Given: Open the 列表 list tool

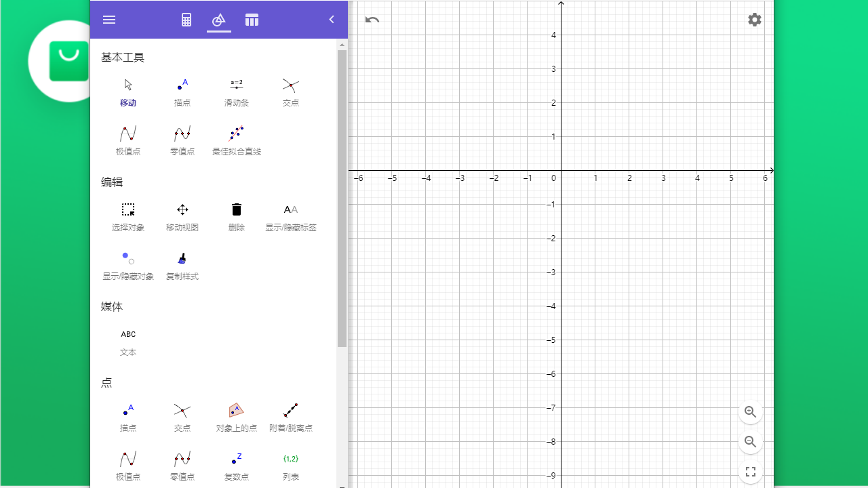Looking at the screenshot, I should coord(290,464).
